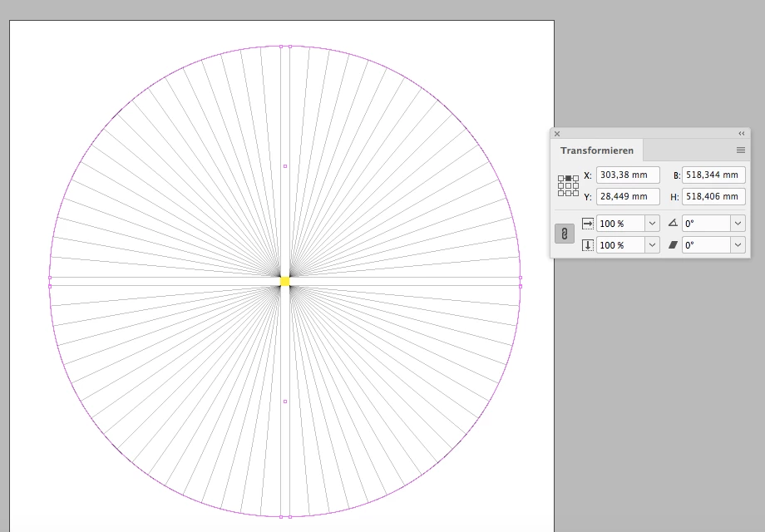Click the shear 0° value field

(x=706, y=244)
